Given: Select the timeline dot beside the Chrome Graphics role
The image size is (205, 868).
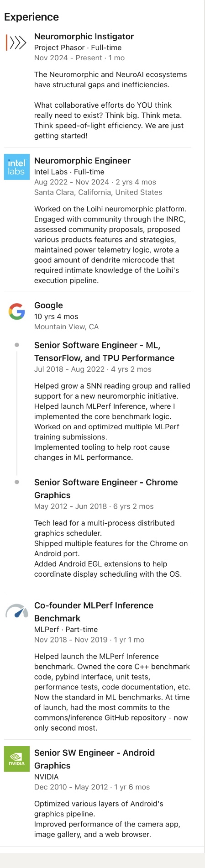Looking at the screenshot, I should [x=17, y=482].
